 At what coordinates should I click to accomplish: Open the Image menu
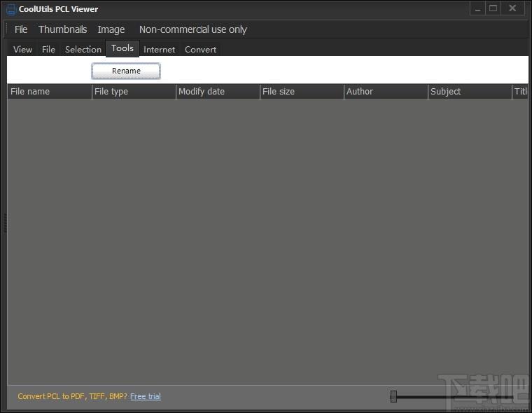[111, 29]
